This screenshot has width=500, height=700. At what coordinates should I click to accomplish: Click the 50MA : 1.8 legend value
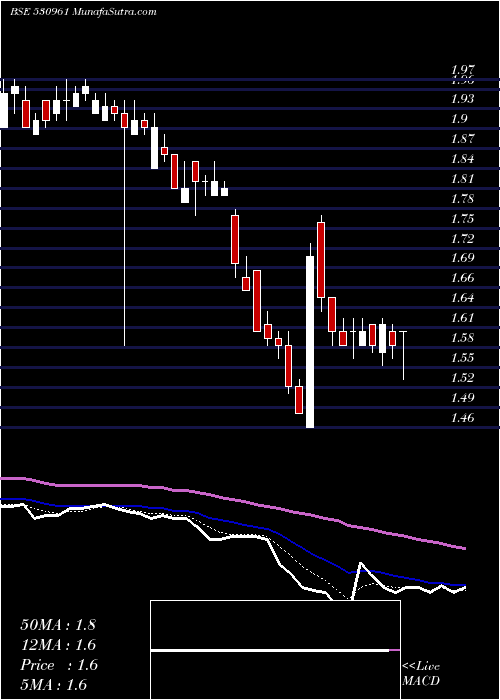(58, 625)
